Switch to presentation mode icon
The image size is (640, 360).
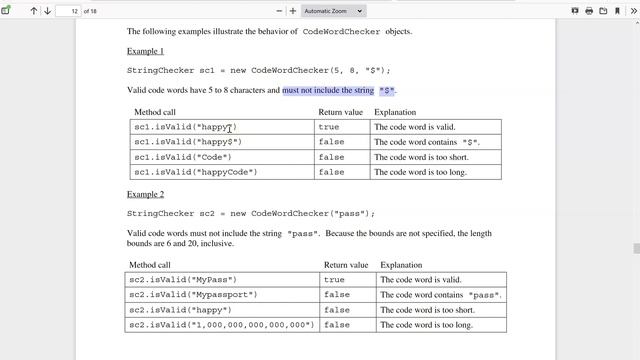click(575, 11)
